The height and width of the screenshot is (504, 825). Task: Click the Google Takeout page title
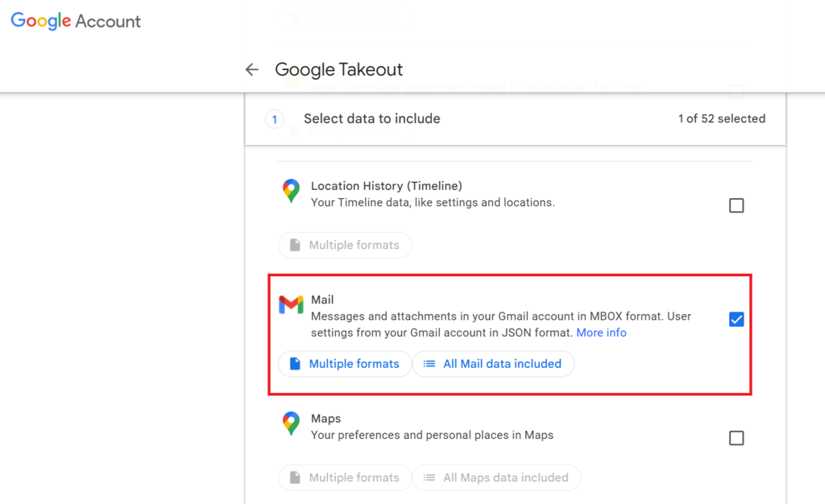click(x=338, y=70)
